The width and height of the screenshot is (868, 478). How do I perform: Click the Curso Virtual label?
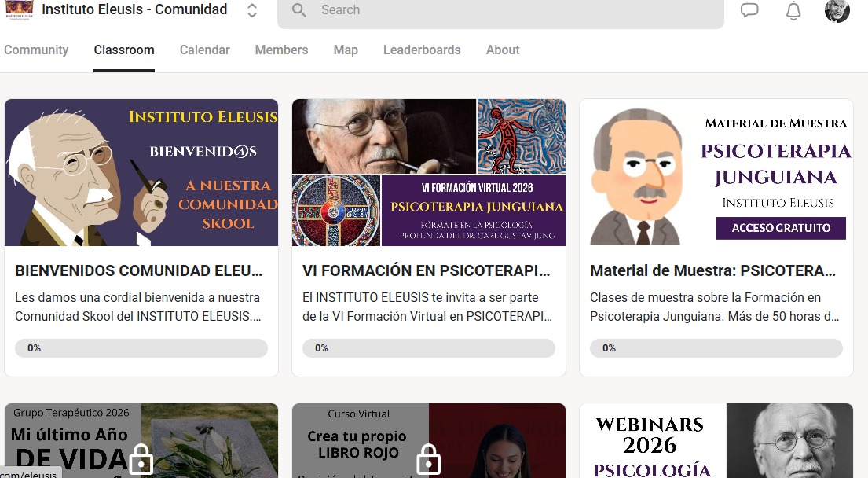coord(359,414)
